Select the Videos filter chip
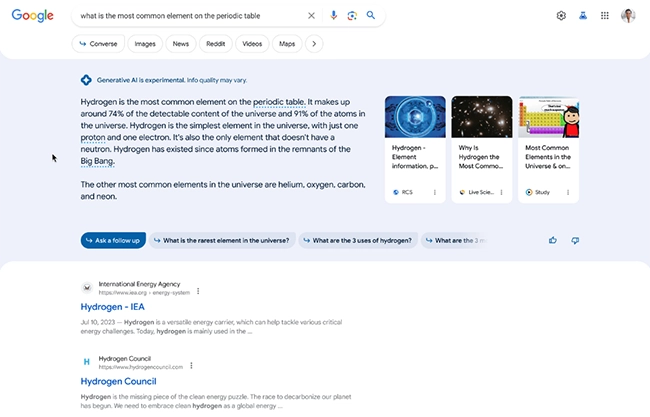Viewport: 650px width, 417px height. 252,44
